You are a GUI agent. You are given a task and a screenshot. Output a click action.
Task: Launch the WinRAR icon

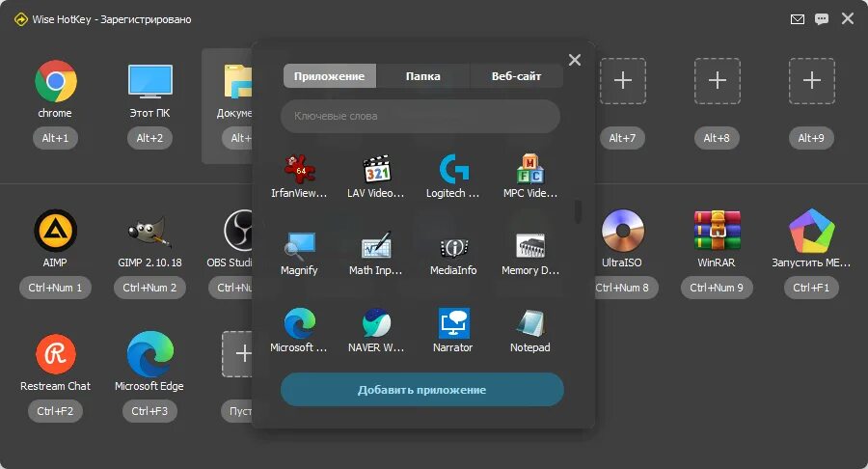(718, 231)
